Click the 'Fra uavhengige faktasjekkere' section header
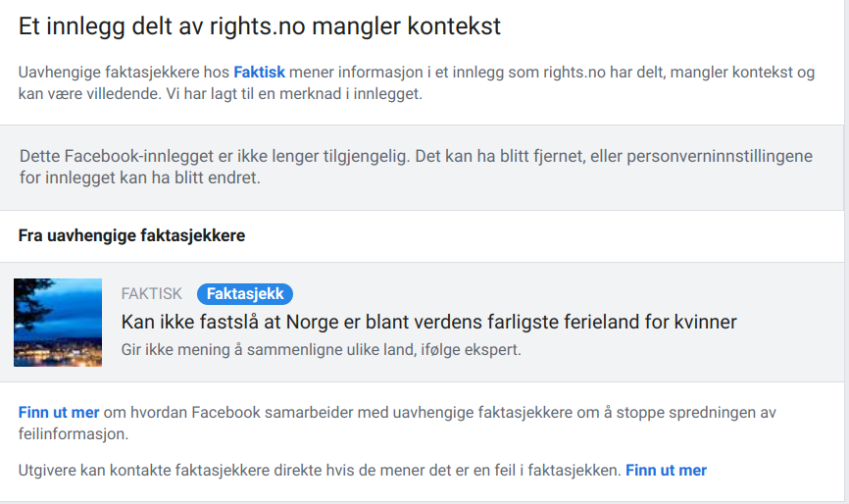This screenshot has width=849, height=504. pos(131,235)
